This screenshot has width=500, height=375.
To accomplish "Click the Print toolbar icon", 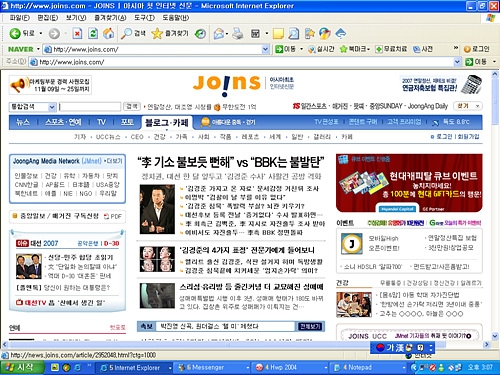I will click(238, 33).
